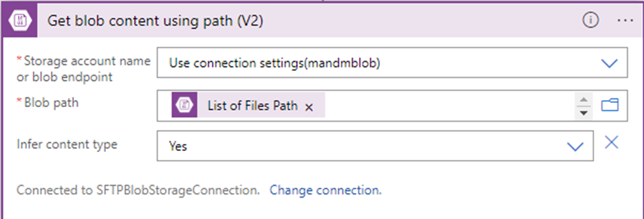
Task: Open the folder picker for Blob path
Action: coord(610,105)
